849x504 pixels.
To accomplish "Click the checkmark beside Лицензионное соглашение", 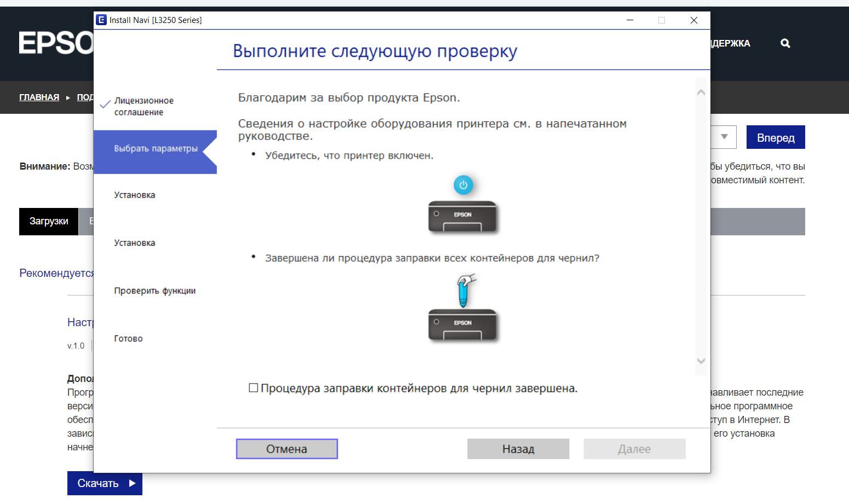I will [106, 104].
